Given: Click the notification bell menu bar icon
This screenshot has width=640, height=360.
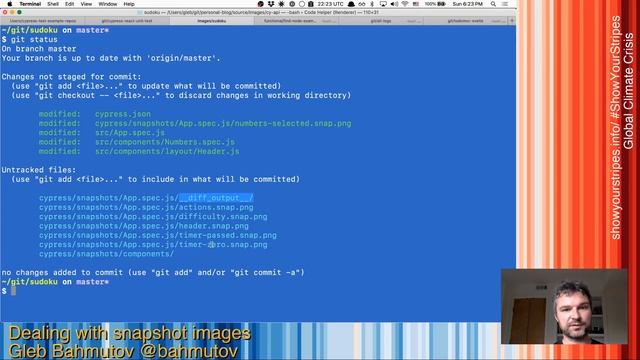Looking at the screenshot, I should [x=351, y=4].
